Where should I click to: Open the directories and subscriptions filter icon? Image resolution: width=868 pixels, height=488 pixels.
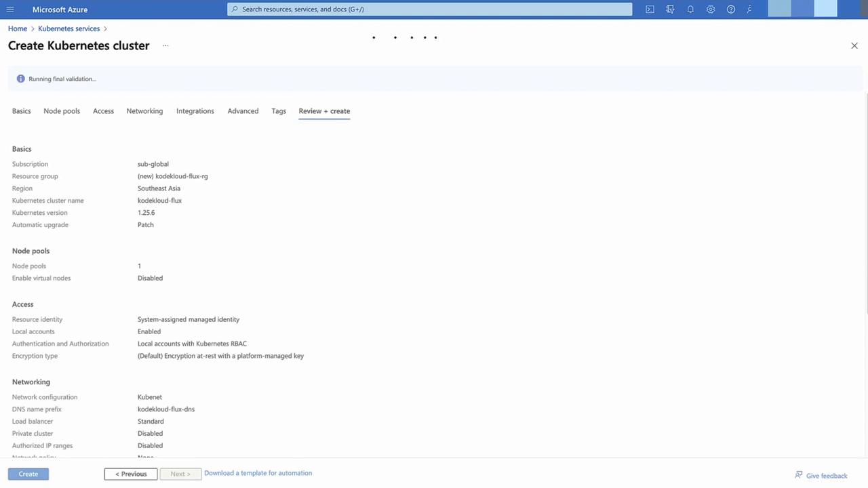pyautogui.click(x=670, y=9)
